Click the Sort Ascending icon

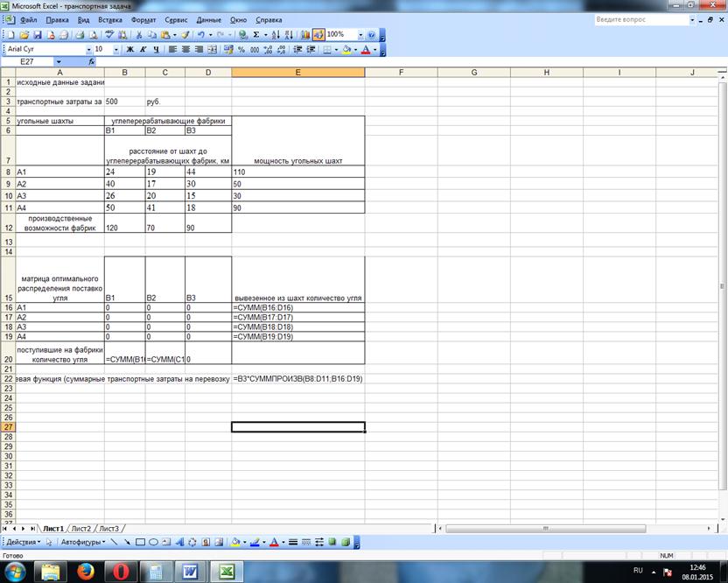[x=276, y=35]
